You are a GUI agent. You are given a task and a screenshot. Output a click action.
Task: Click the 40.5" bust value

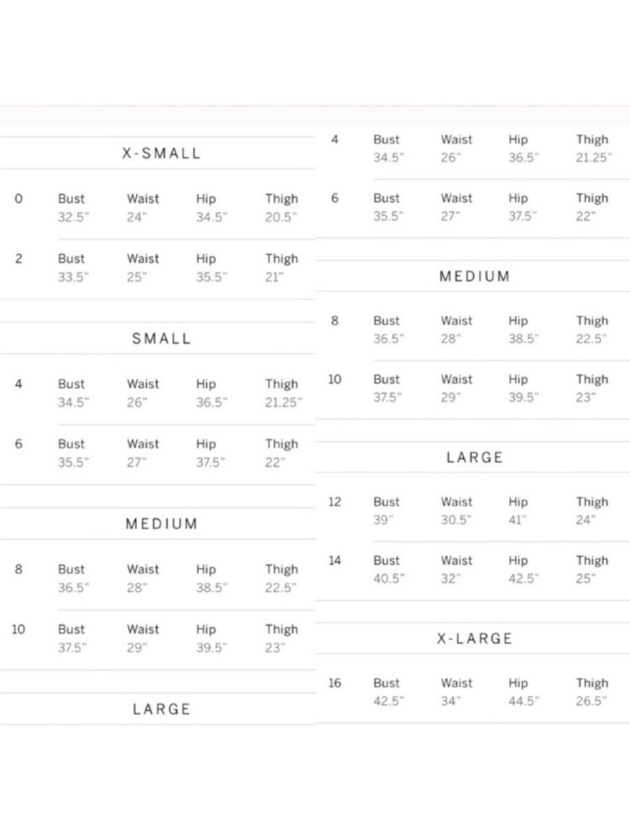[x=389, y=578]
